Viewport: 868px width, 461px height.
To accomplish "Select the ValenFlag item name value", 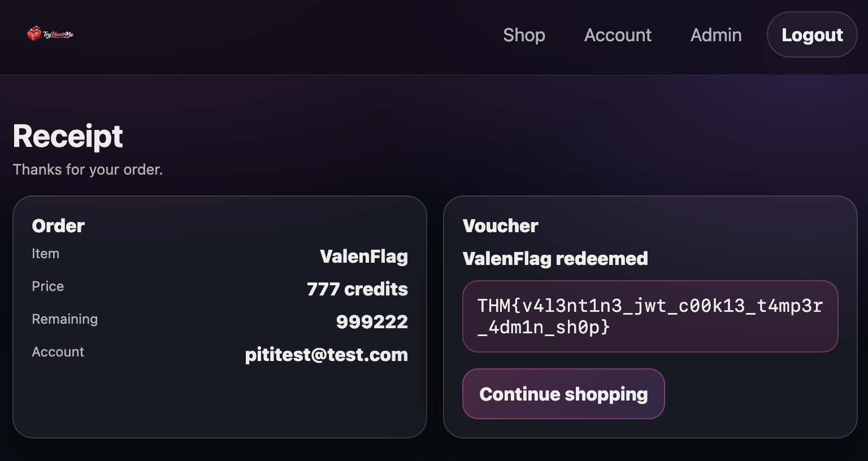I will click(x=364, y=256).
